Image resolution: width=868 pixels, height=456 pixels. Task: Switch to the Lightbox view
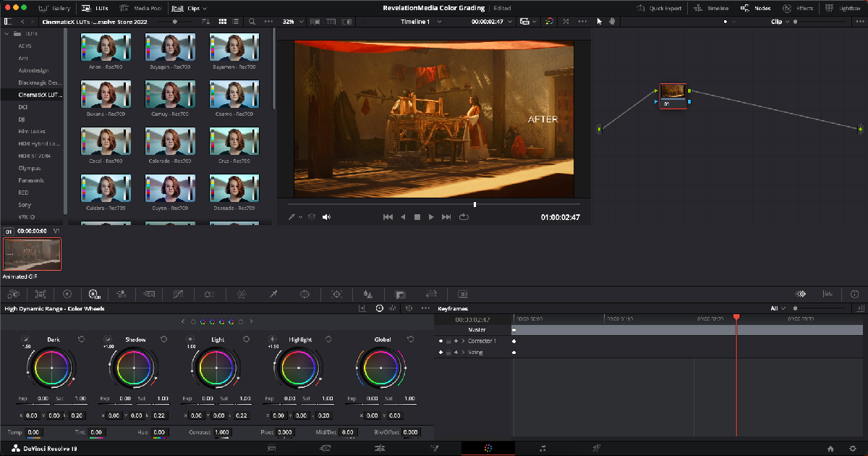point(843,8)
